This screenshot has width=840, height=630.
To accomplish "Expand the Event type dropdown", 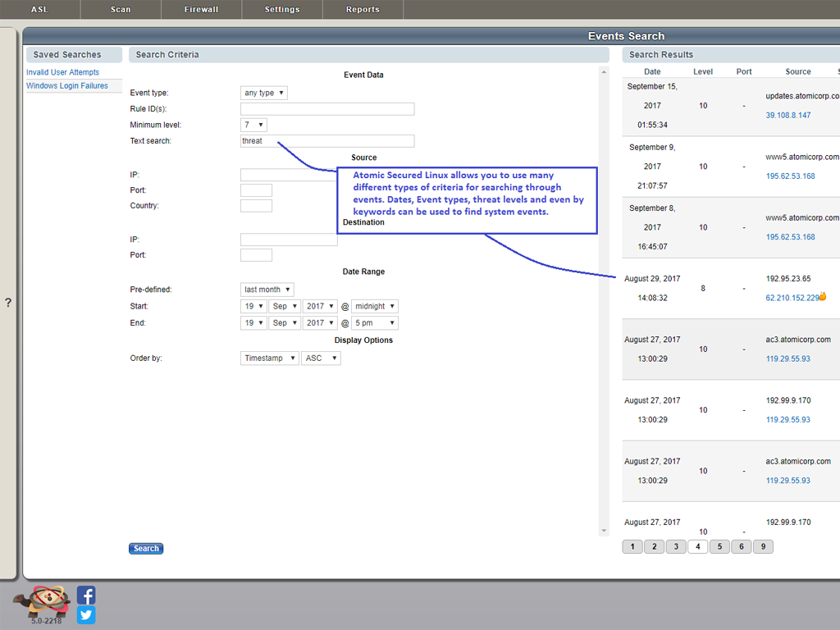I will point(263,93).
